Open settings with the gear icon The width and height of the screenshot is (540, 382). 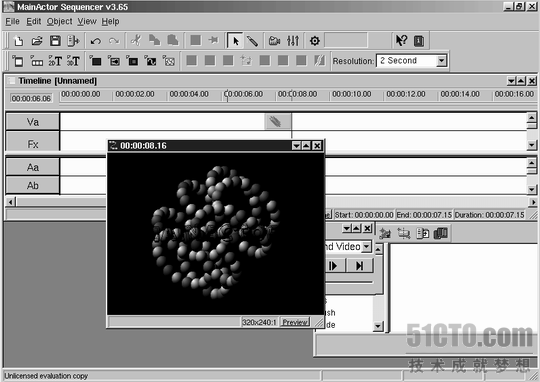(x=314, y=41)
